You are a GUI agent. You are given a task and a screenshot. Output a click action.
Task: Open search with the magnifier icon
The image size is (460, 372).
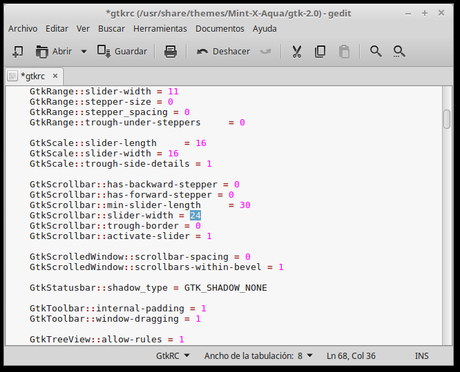[376, 51]
